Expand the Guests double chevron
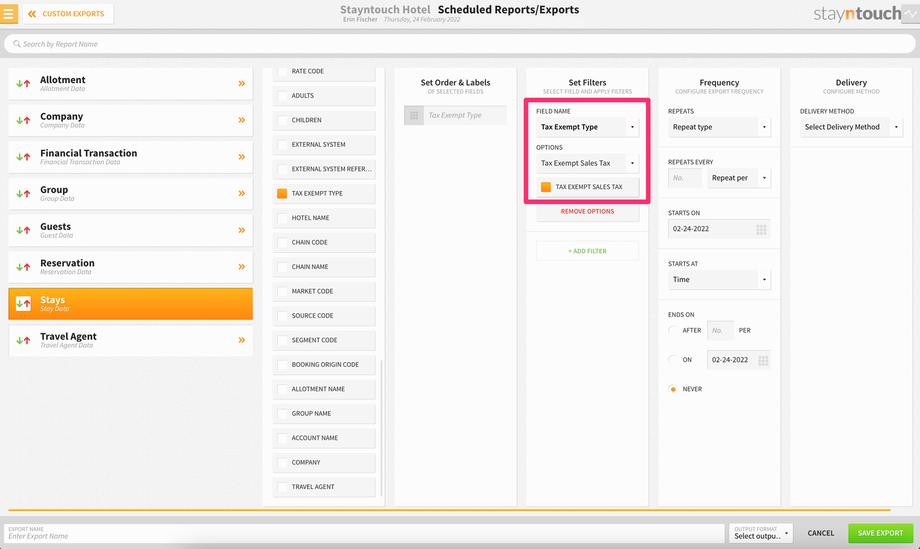This screenshot has width=920, height=549. [242, 231]
